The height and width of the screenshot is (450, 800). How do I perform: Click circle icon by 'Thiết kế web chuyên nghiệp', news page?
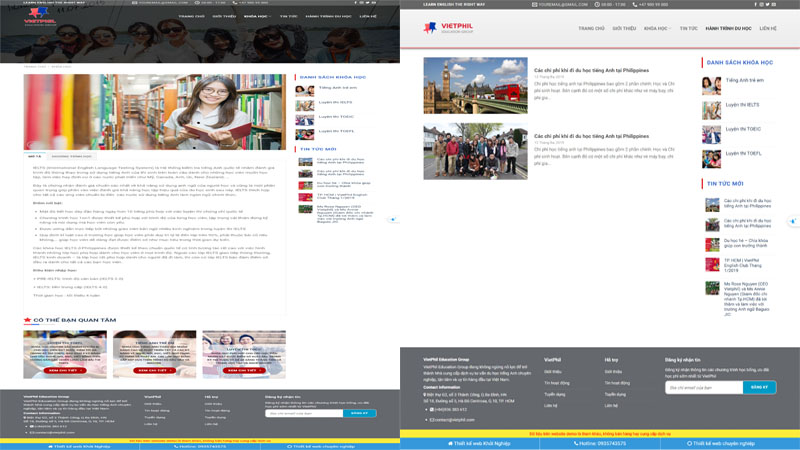(x=689, y=443)
